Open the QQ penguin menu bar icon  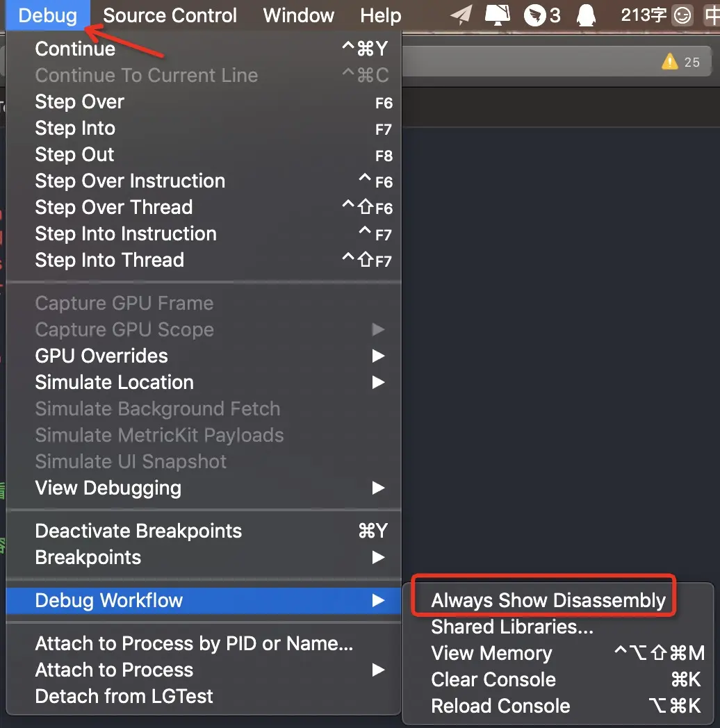coord(587,15)
